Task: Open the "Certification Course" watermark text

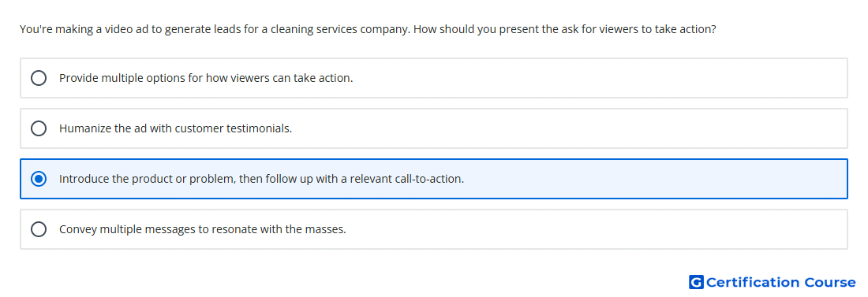Action: (x=780, y=282)
